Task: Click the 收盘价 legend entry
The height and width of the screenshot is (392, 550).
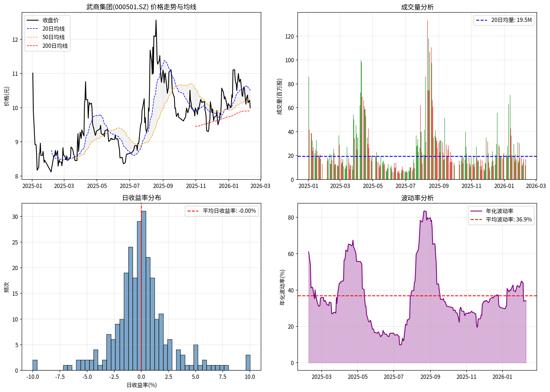Action: point(50,20)
